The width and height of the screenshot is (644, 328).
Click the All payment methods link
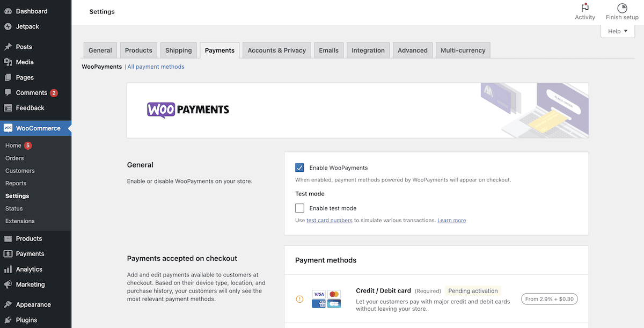(x=156, y=67)
